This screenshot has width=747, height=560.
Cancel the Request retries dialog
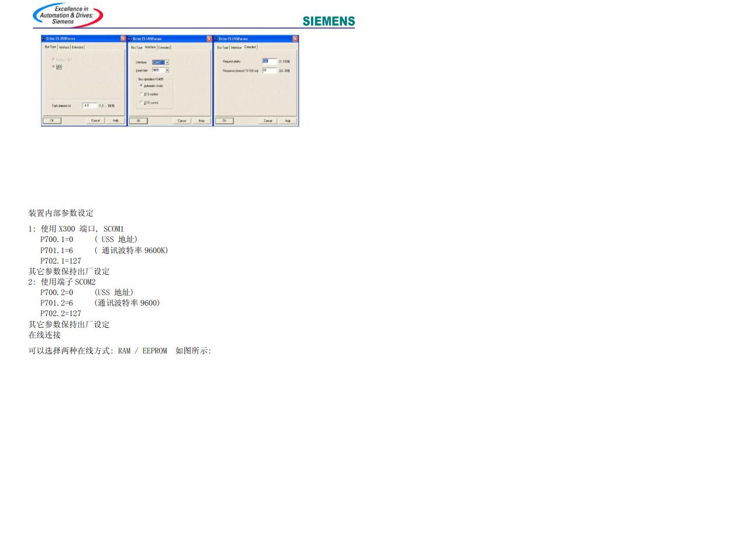click(267, 121)
